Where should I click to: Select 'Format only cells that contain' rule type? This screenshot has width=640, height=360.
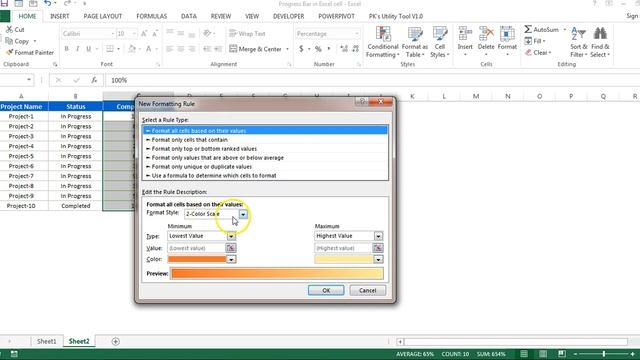tap(265, 140)
